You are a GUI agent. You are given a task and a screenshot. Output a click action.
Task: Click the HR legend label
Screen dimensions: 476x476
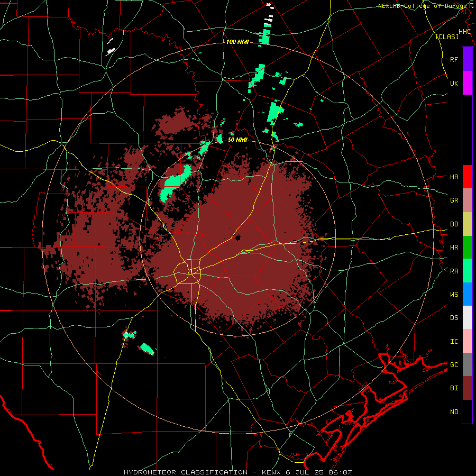click(x=454, y=248)
